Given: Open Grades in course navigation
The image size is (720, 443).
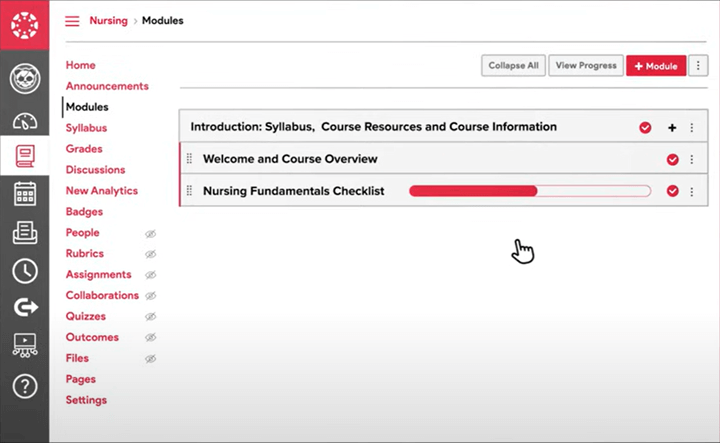Looking at the screenshot, I should pos(84,149).
